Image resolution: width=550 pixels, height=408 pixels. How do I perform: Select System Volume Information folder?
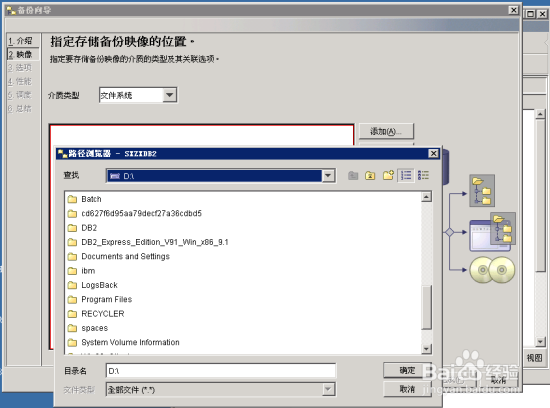(123, 342)
